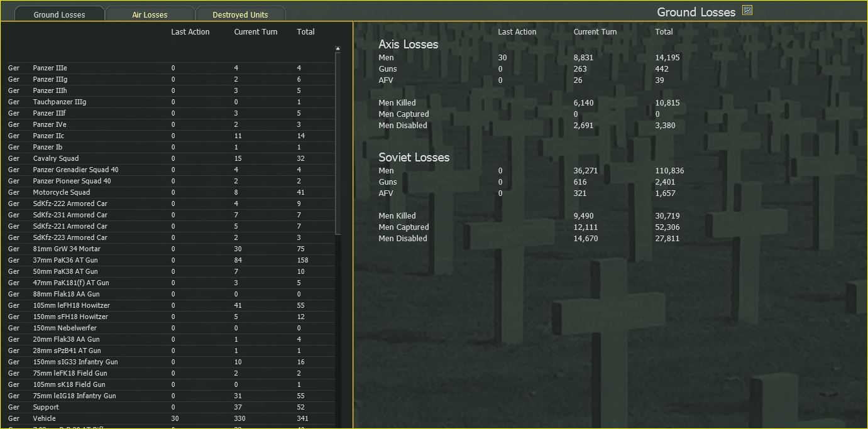Viewport: 868px width, 429px height.
Task: Switch to the Ground Losses tab
Action: tap(59, 14)
